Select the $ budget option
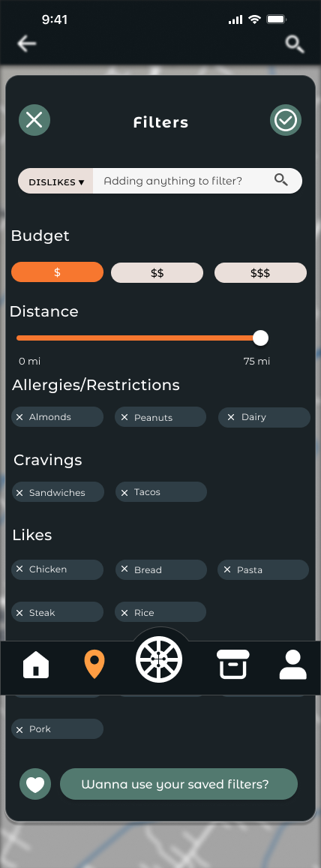Screen dimensions: 321x868 [58, 272]
